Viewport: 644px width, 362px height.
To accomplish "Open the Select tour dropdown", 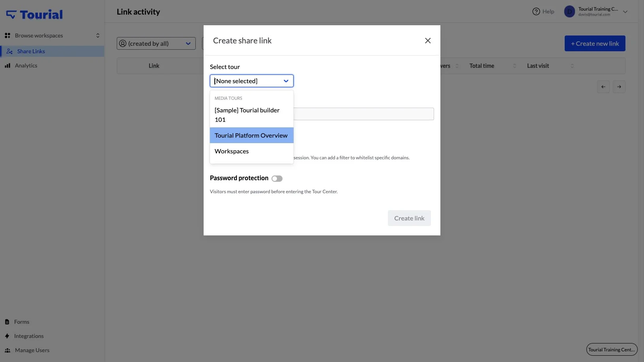I will pos(252,81).
